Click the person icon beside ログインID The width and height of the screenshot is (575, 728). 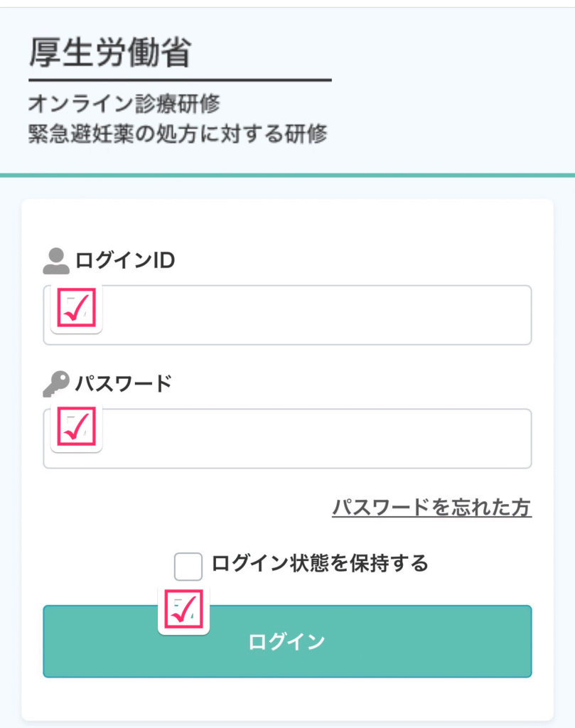(x=56, y=261)
